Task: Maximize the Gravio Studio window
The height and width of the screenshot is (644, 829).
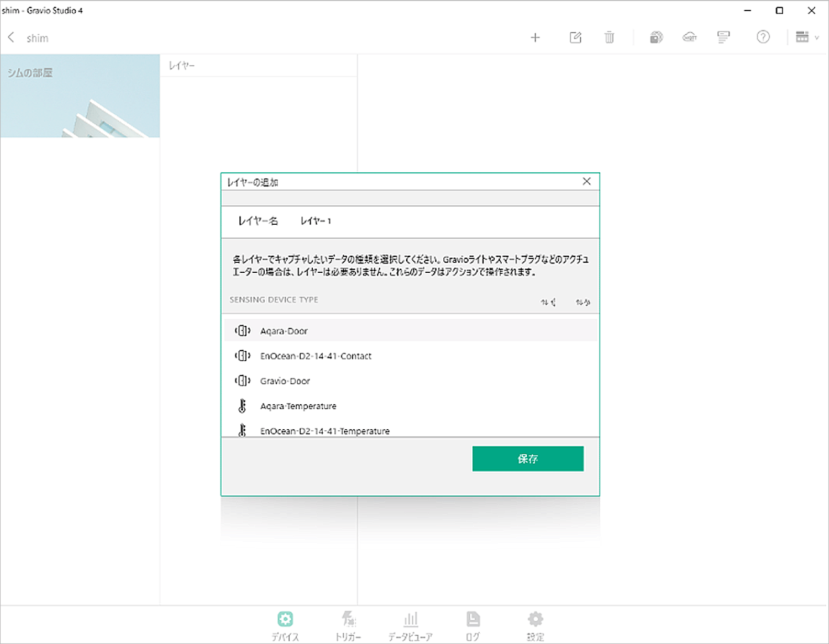Action: (779, 10)
